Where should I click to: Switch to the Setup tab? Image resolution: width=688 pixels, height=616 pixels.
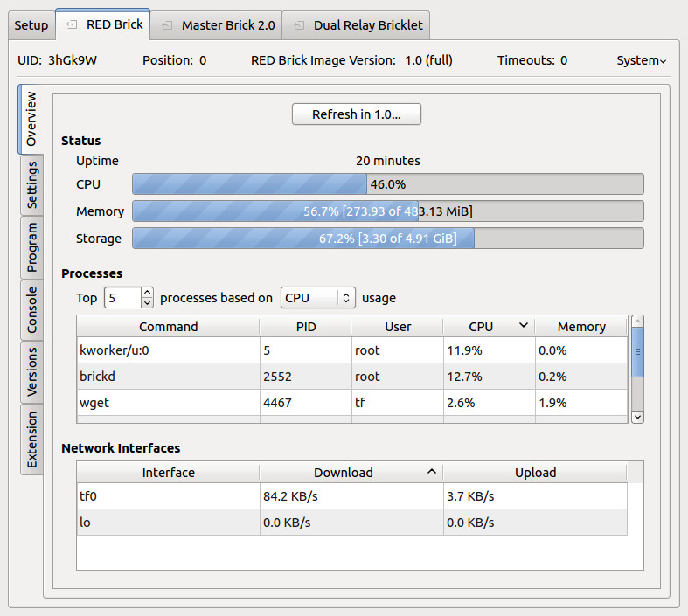point(31,25)
